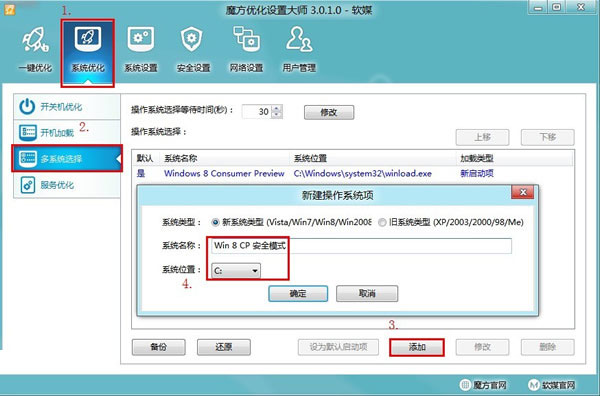Screen dimensions: 600x396
Task: Click 修改 button next to wait time
Action: coord(329,112)
